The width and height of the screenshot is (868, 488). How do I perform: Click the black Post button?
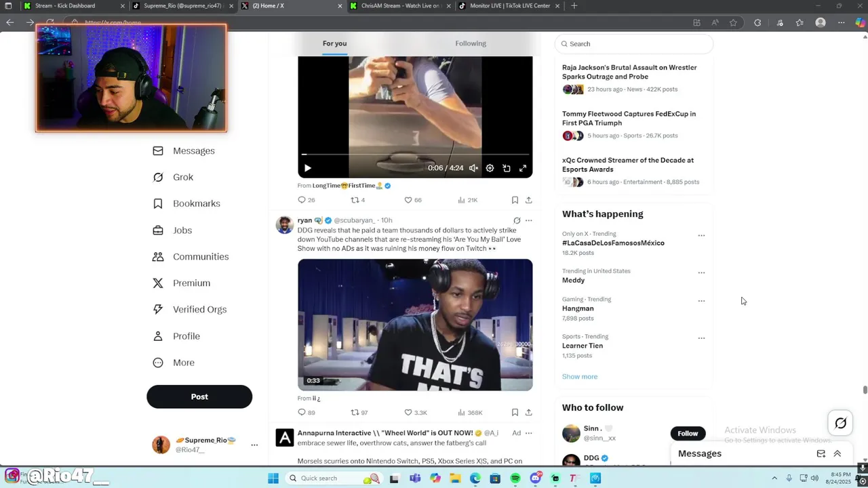pos(199,396)
